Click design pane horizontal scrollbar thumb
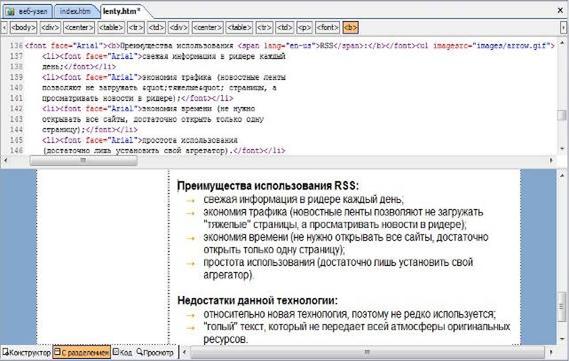The width and height of the screenshot is (569, 361). coord(367,352)
